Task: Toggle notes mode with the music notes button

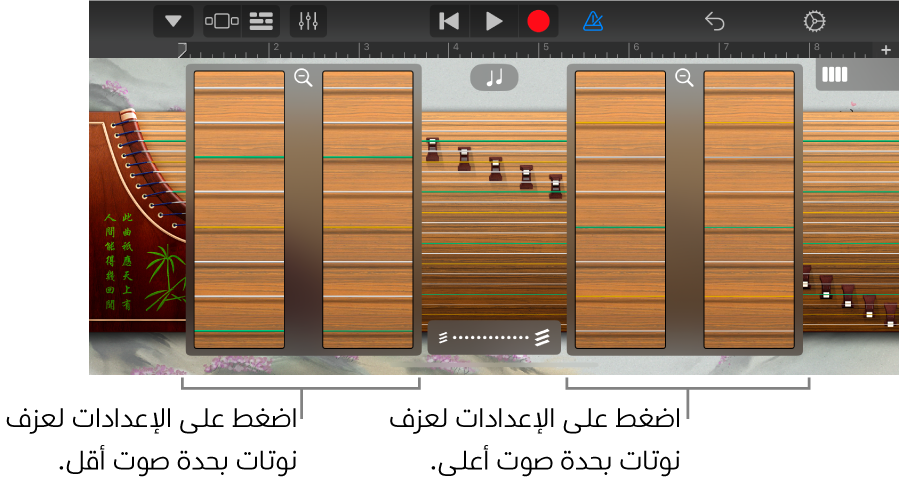Action: (x=494, y=77)
